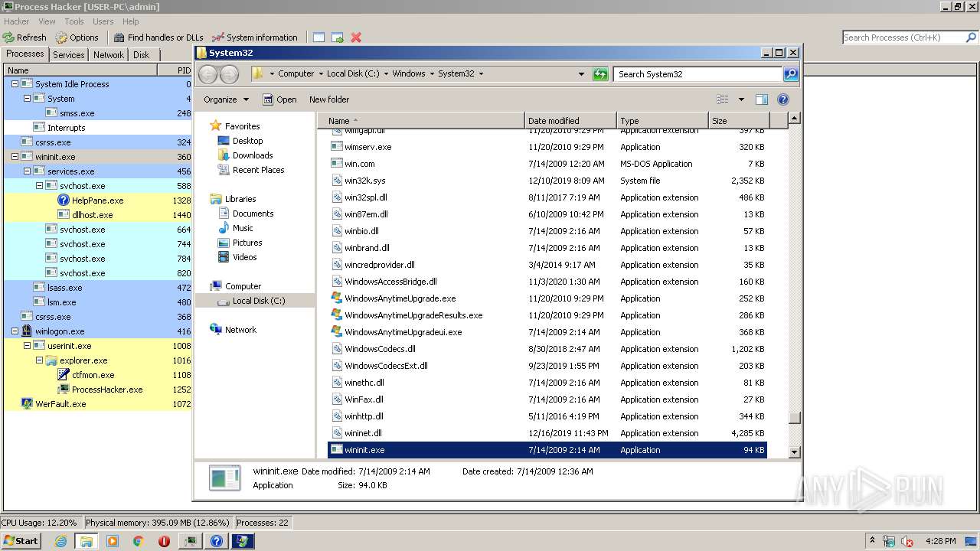Select the WerFault.exe process icon
The image size is (980, 551).
[27, 404]
